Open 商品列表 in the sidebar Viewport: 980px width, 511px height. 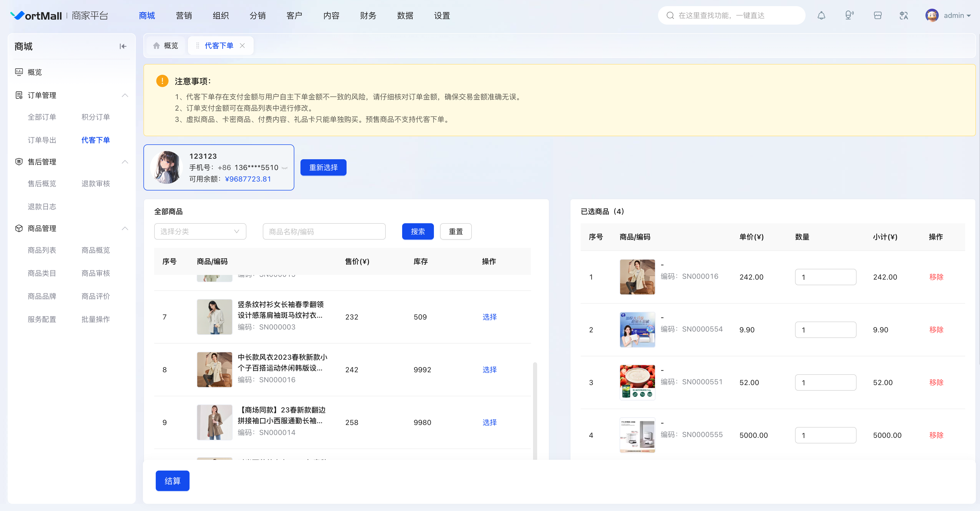[x=42, y=250]
